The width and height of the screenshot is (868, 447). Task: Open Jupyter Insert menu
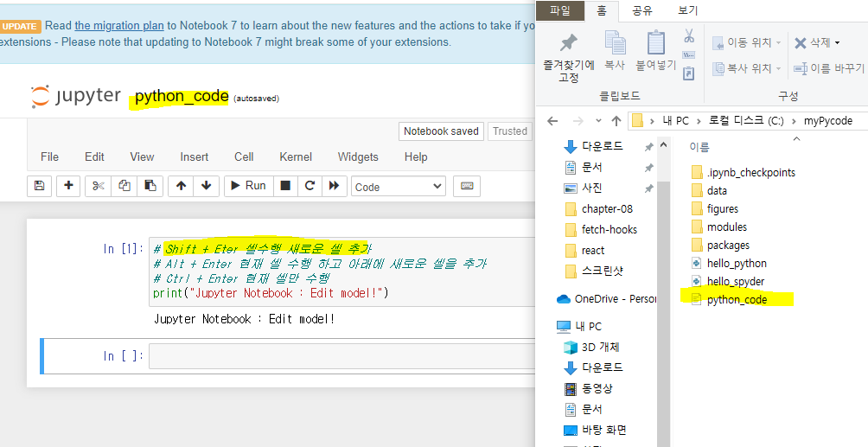(195, 156)
